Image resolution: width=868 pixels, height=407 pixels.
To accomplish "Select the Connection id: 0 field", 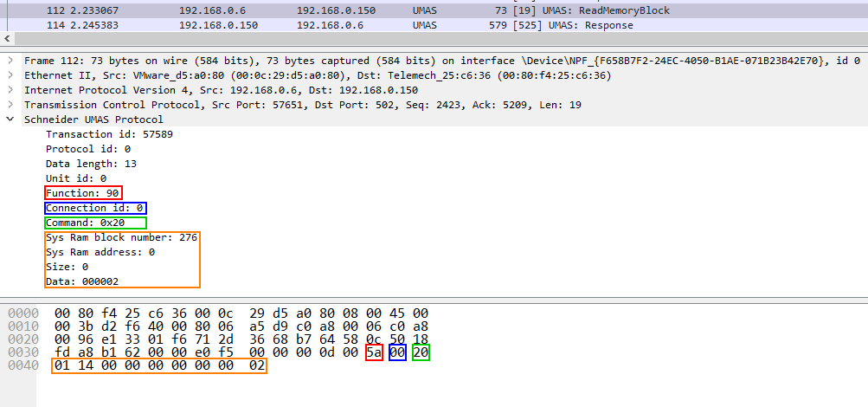I will point(95,208).
